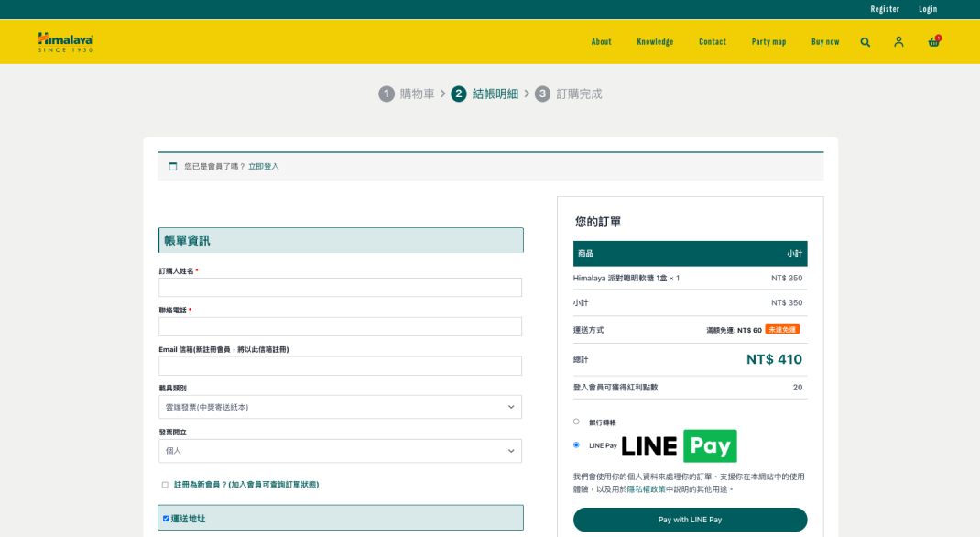Focus the 聯絡電話 input field
The width and height of the screenshot is (980, 537).
(x=340, y=326)
